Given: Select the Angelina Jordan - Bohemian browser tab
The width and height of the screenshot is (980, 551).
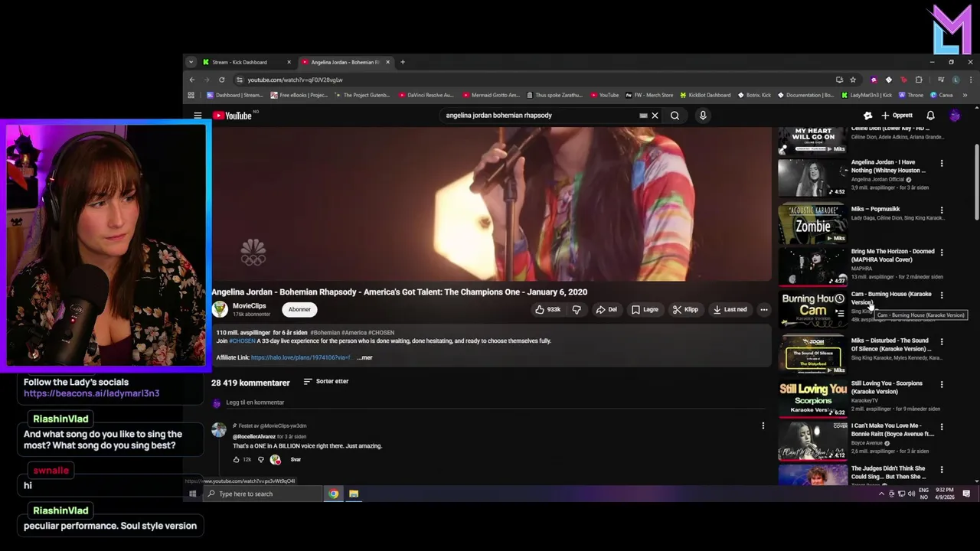Looking at the screenshot, I should (x=345, y=62).
